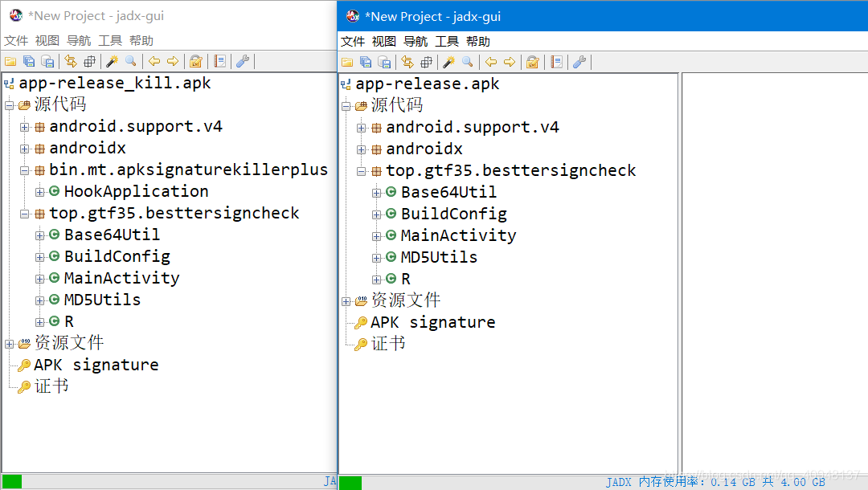This screenshot has width=868, height=490.
Task: Expand 资源文件 node in left window
Action: pyautogui.click(x=10, y=344)
